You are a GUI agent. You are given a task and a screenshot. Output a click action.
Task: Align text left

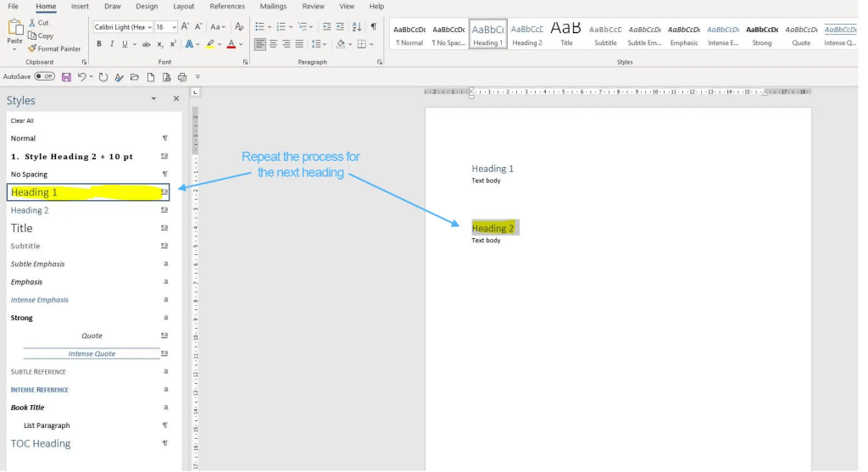click(259, 44)
